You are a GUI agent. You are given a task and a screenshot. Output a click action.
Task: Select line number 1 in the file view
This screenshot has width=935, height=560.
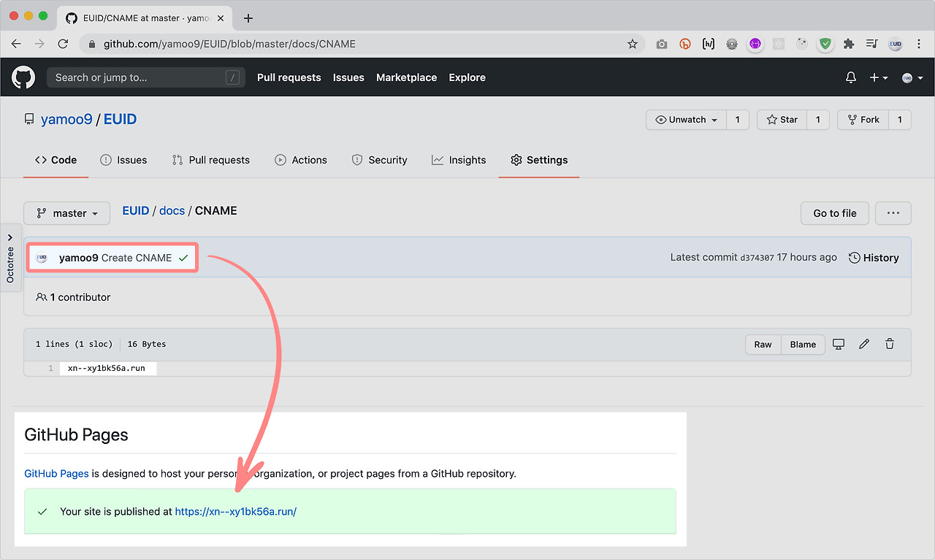tap(50, 369)
